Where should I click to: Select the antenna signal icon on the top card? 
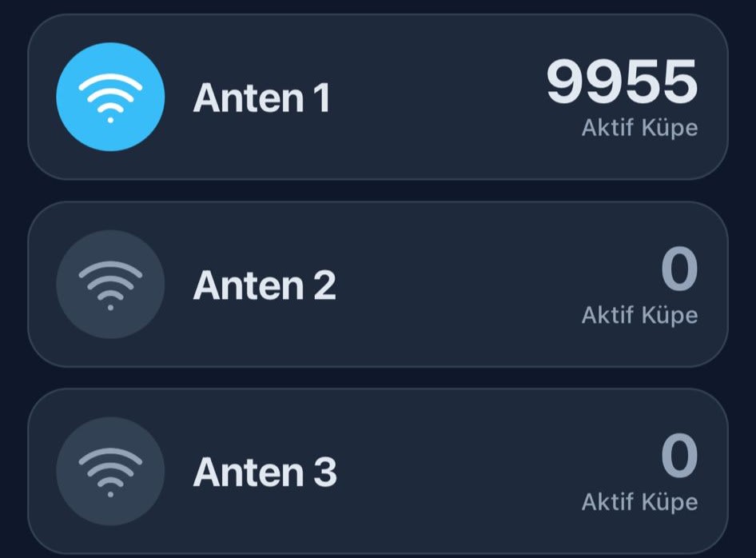[x=109, y=96]
